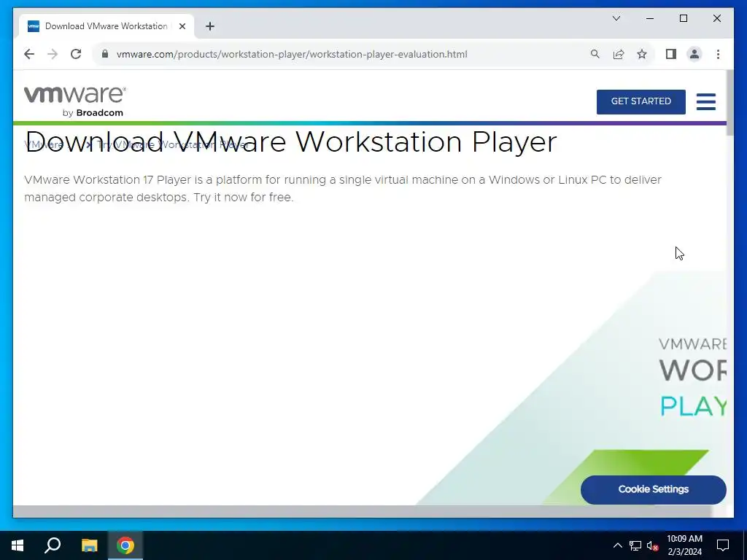Click the 'VMware Workstation 17 Player is' paragraph

[x=343, y=188]
